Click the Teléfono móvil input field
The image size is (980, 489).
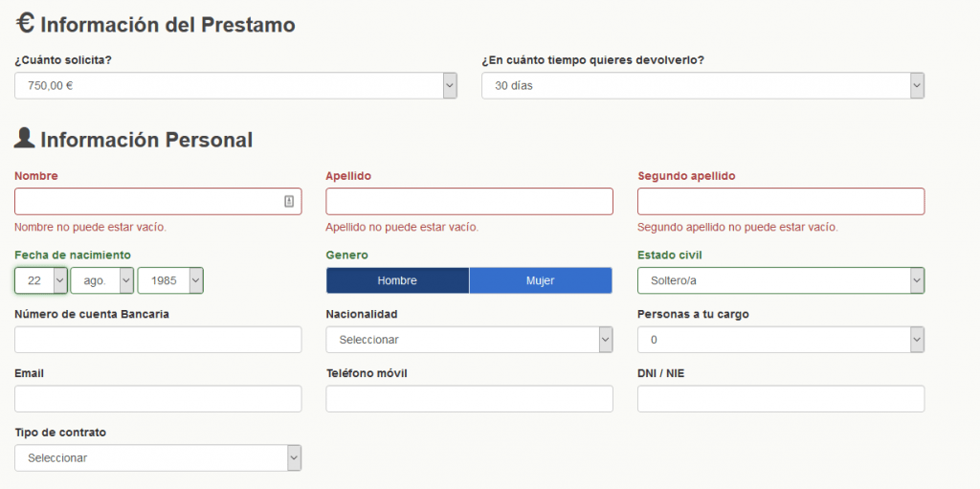[x=469, y=398]
